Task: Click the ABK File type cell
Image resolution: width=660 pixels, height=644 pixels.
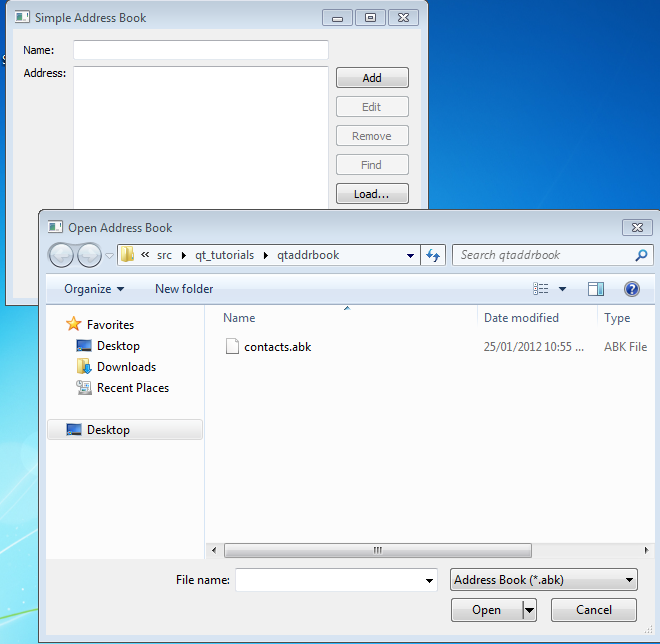Action: (x=625, y=347)
